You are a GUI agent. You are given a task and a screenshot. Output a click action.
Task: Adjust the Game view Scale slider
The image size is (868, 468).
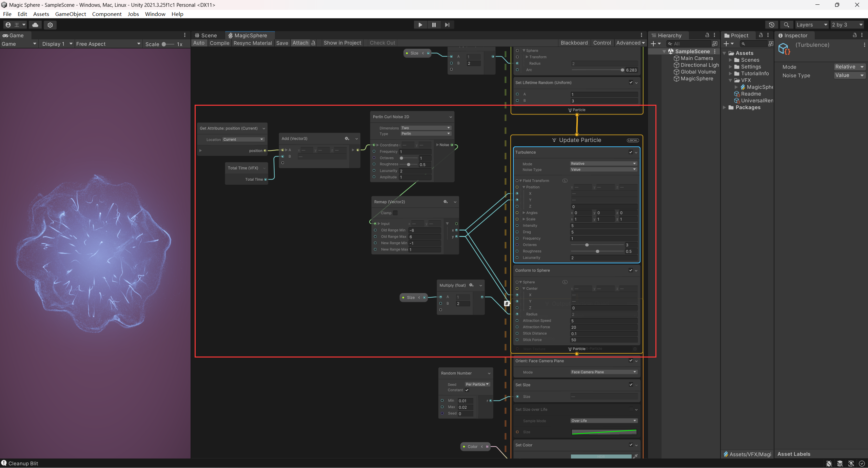pyautogui.click(x=164, y=44)
